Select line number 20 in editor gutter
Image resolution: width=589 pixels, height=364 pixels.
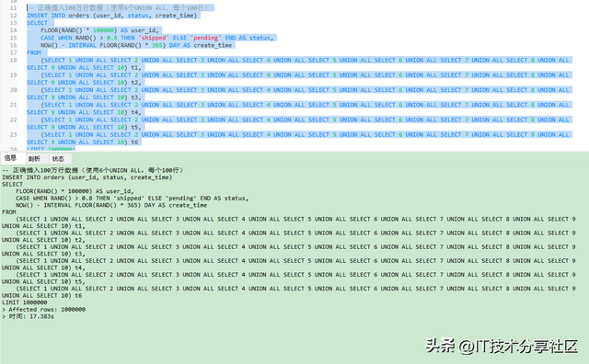14,90
